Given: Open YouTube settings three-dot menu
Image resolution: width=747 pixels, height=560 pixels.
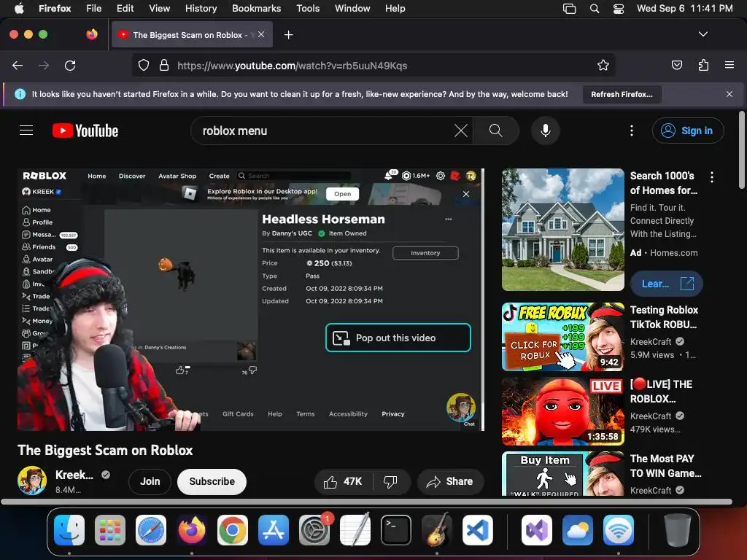Looking at the screenshot, I should pyautogui.click(x=632, y=131).
